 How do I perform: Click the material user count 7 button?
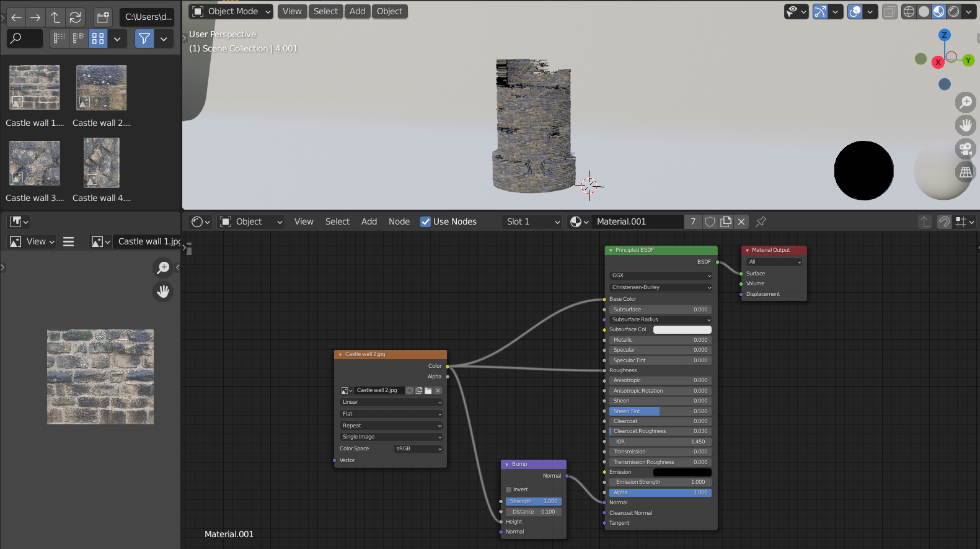pos(693,221)
